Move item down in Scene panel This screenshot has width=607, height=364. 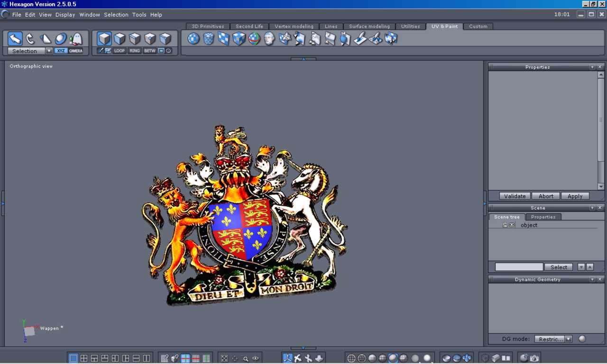(x=581, y=267)
